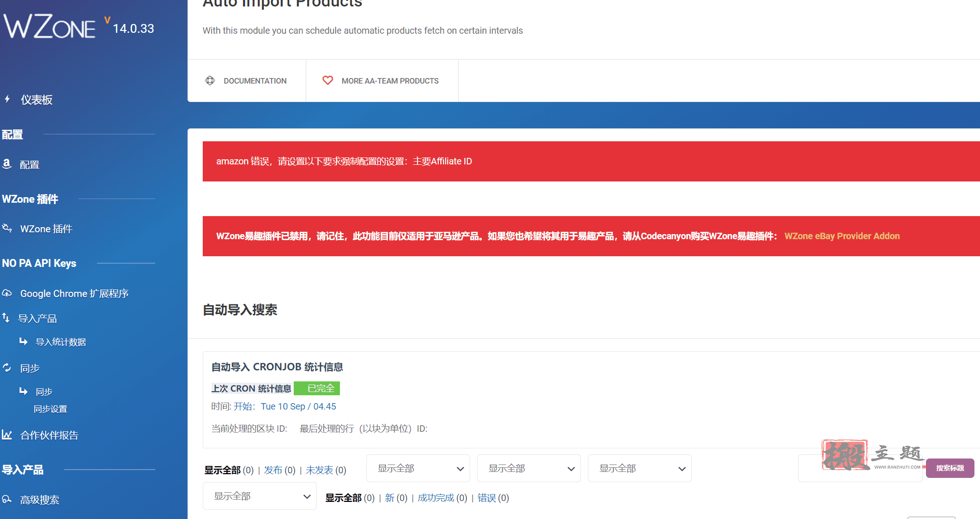980x519 pixels.
Task: Open the 配置 menu item with the Amazon icon
Action: click(30, 165)
